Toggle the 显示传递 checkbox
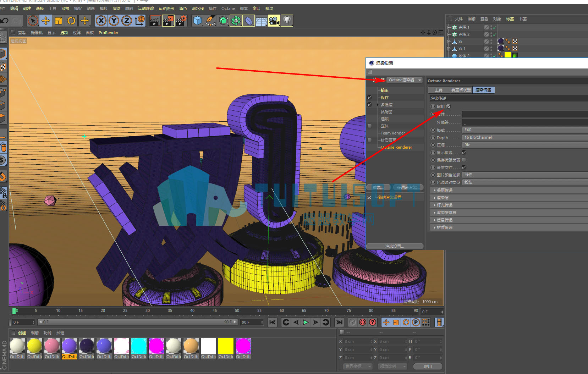This screenshot has height=374, width=588. [x=464, y=152]
